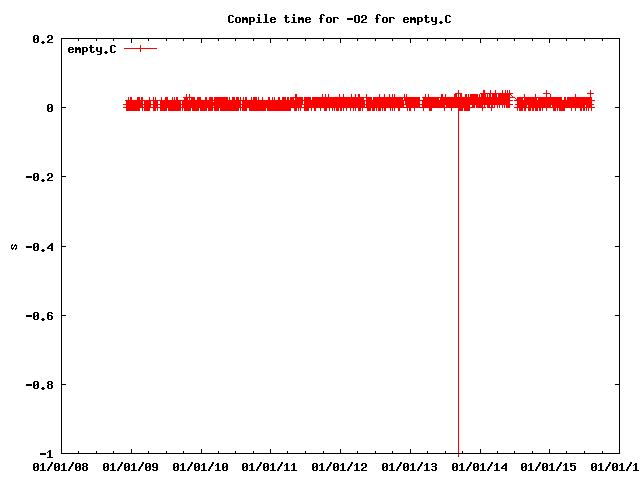Click the red legend line sample

(141, 49)
